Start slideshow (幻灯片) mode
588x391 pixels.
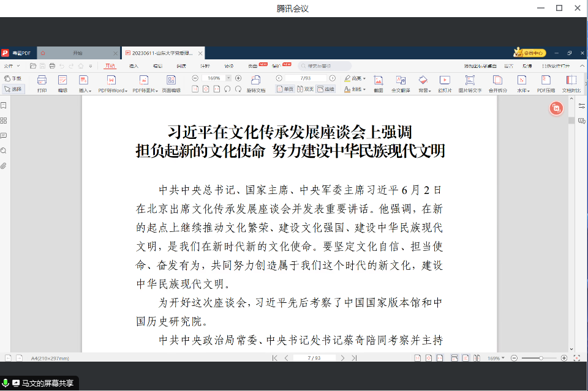point(445,80)
